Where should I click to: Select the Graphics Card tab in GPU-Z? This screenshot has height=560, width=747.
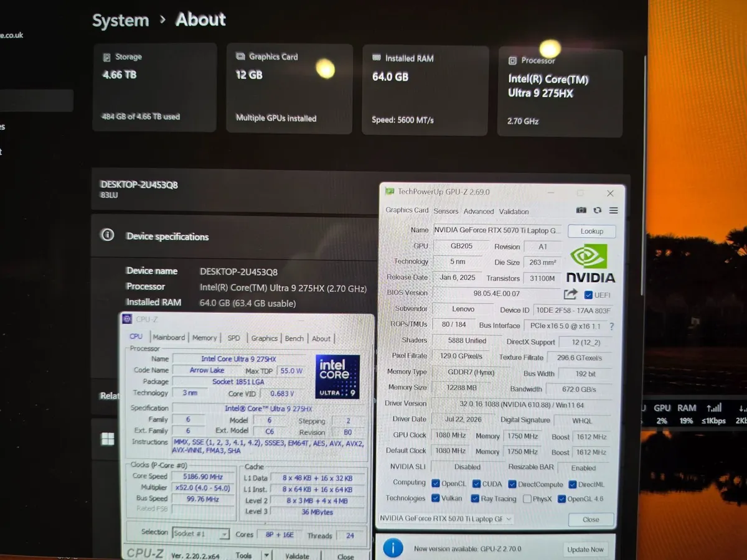[x=407, y=210]
